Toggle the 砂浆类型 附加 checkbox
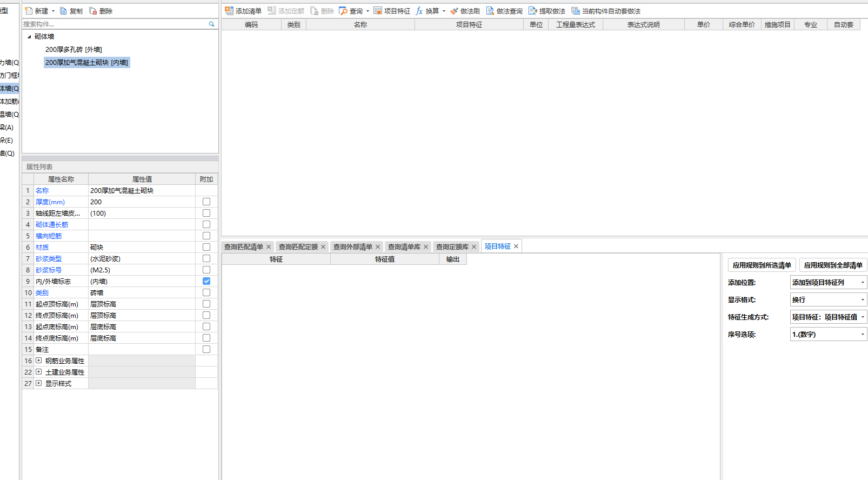Screen dimensions: 868x480 coord(206,258)
